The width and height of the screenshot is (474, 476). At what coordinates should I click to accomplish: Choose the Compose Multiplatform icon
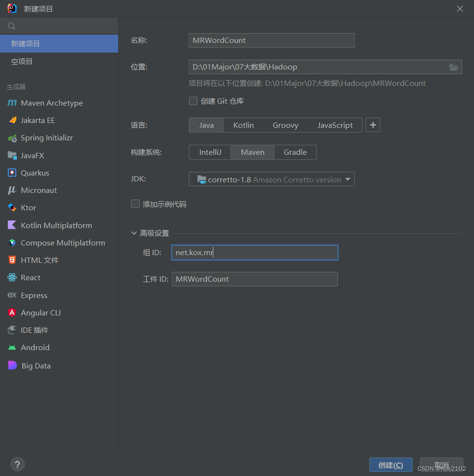pos(12,243)
